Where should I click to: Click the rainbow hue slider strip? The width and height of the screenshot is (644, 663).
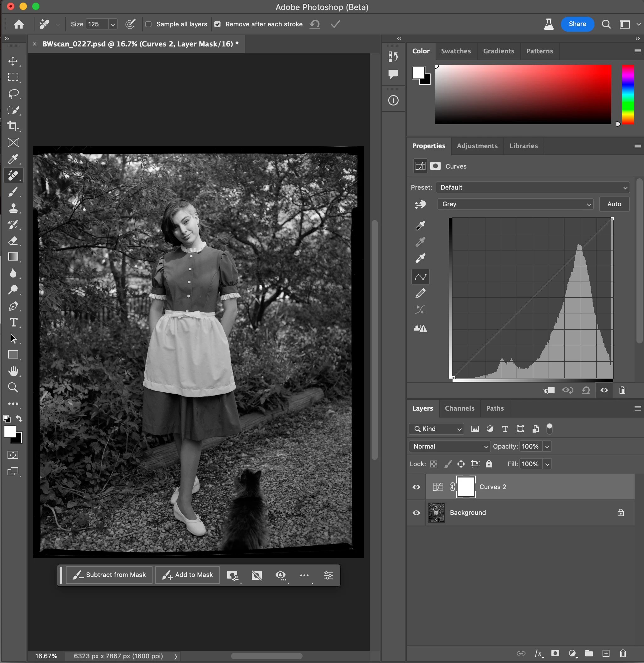pos(628,94)
